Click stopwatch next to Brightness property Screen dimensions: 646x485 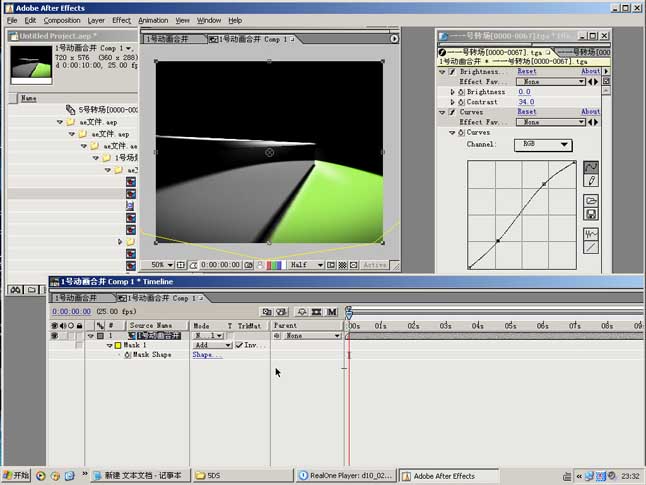[461, 92]
